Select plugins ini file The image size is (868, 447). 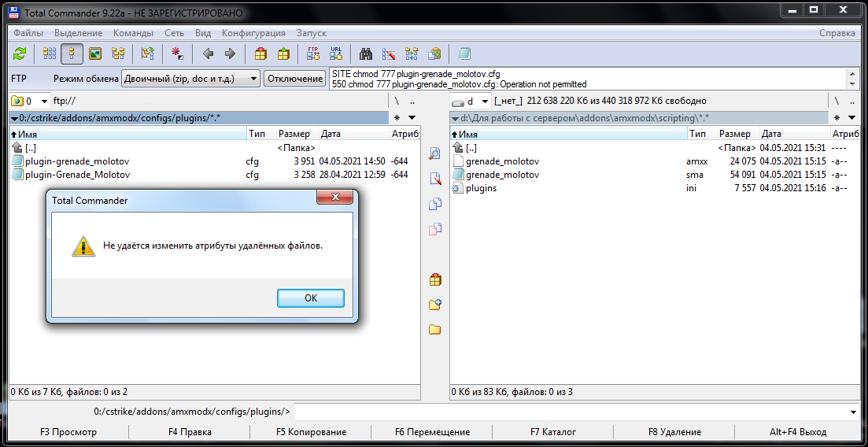[654, 188]
